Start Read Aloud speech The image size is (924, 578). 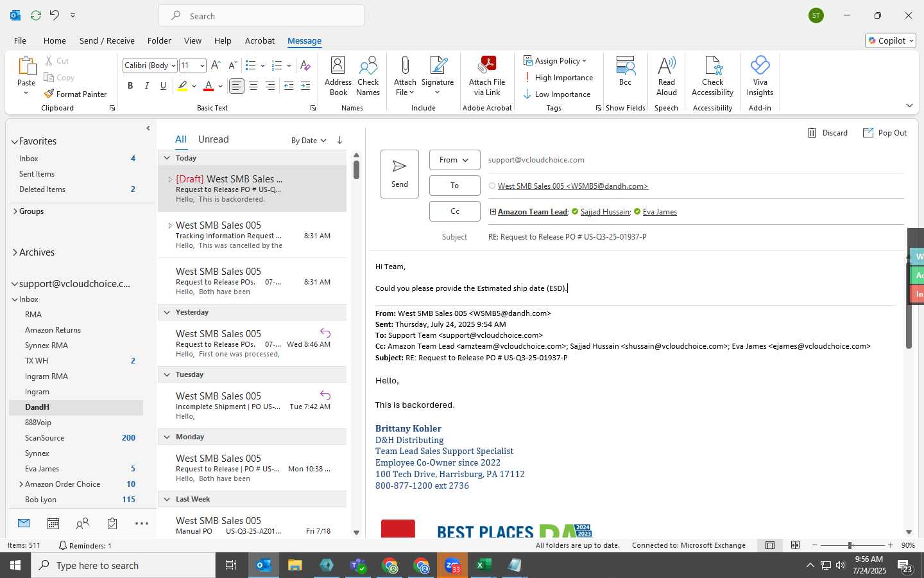click(x=666, y=76)
